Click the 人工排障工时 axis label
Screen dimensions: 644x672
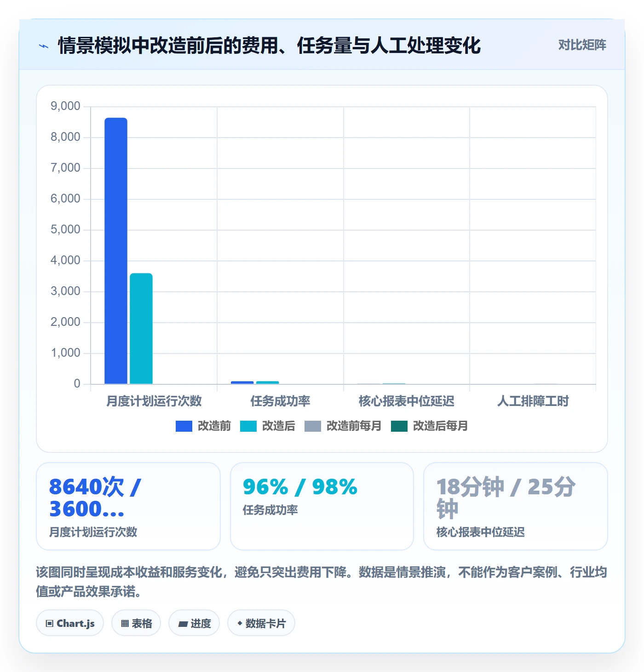coord(533,401)
